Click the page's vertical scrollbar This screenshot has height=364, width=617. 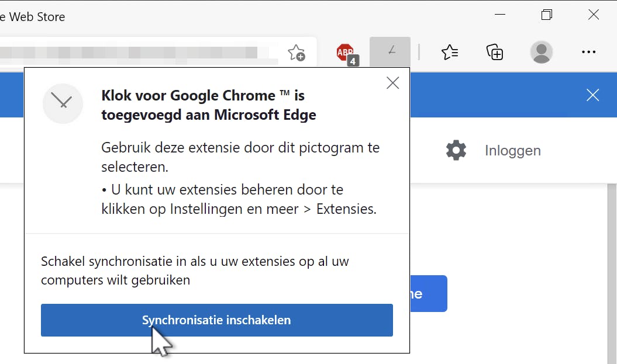click(612, 263)
